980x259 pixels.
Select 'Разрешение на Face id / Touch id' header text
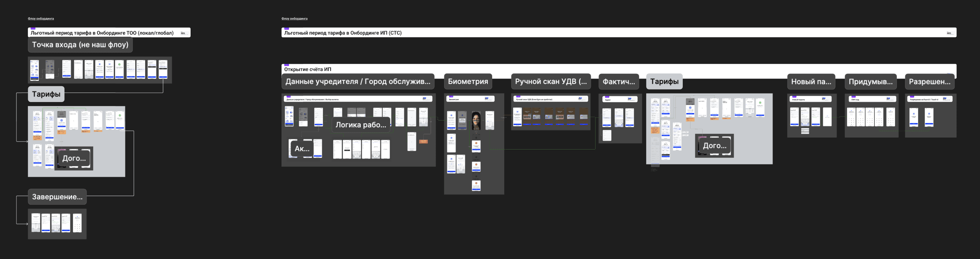(924, 100)
